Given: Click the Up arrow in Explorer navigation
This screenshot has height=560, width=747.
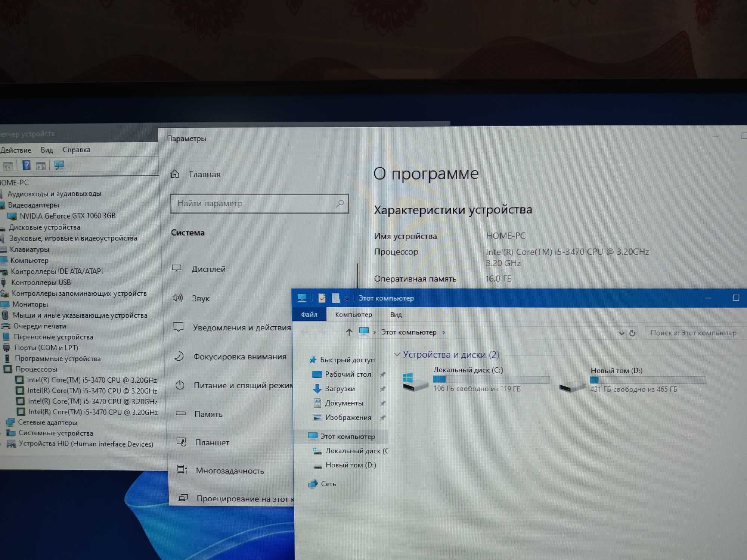Looking at the screenshot, I should pos(349,332).
